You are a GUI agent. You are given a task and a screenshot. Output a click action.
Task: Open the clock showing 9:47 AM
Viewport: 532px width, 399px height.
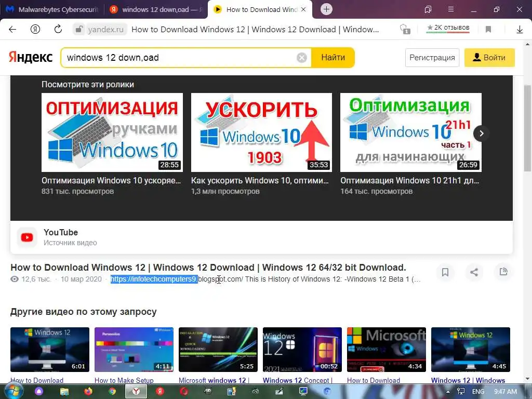click(506, 392)
